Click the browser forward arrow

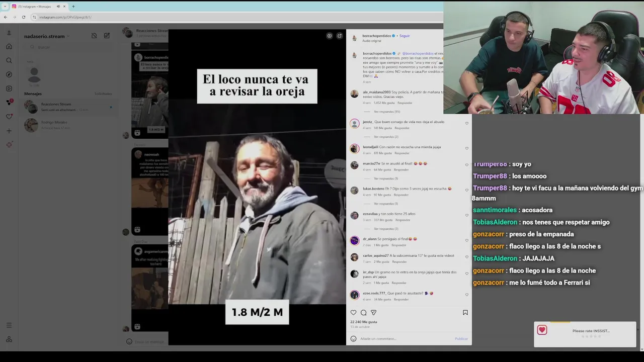click(x=14, y=17)
